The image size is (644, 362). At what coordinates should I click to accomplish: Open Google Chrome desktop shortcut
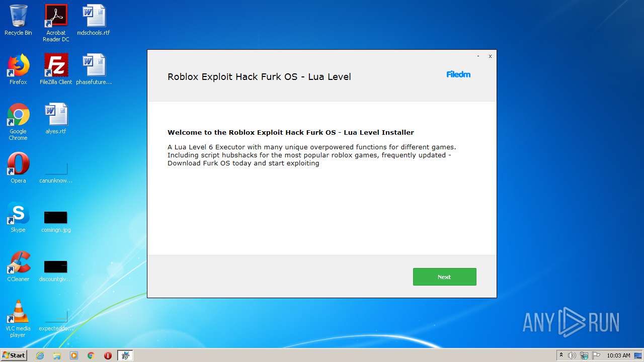(18, 122)
